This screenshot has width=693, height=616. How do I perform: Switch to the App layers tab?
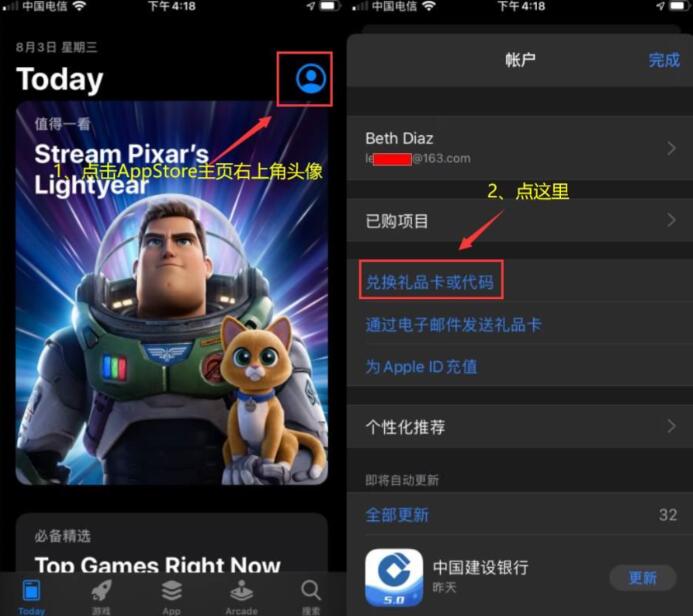171,590
